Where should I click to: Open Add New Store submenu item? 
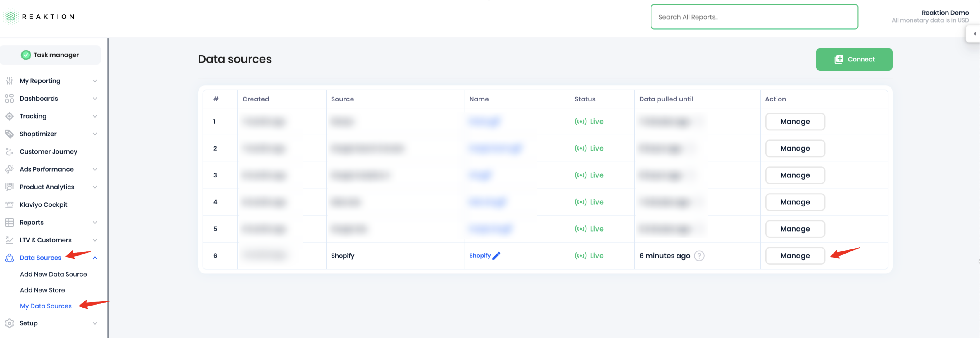click(x=42, y=290)
